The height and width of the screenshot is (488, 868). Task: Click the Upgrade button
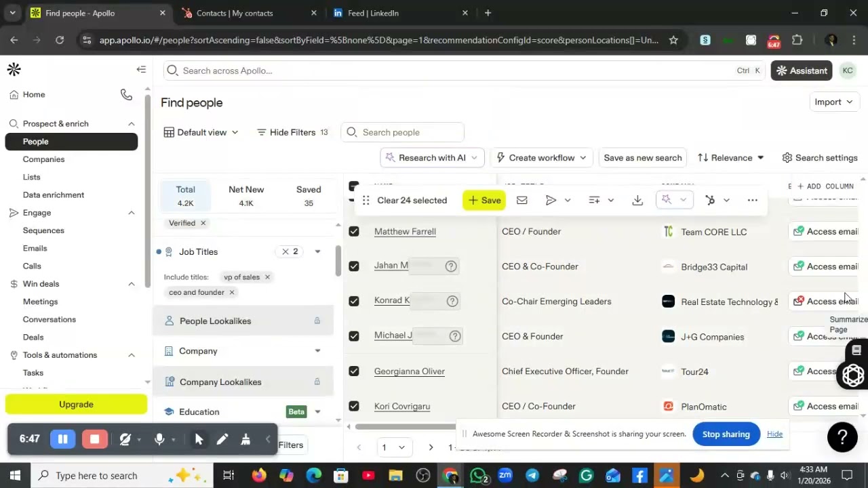coord(76,405)
